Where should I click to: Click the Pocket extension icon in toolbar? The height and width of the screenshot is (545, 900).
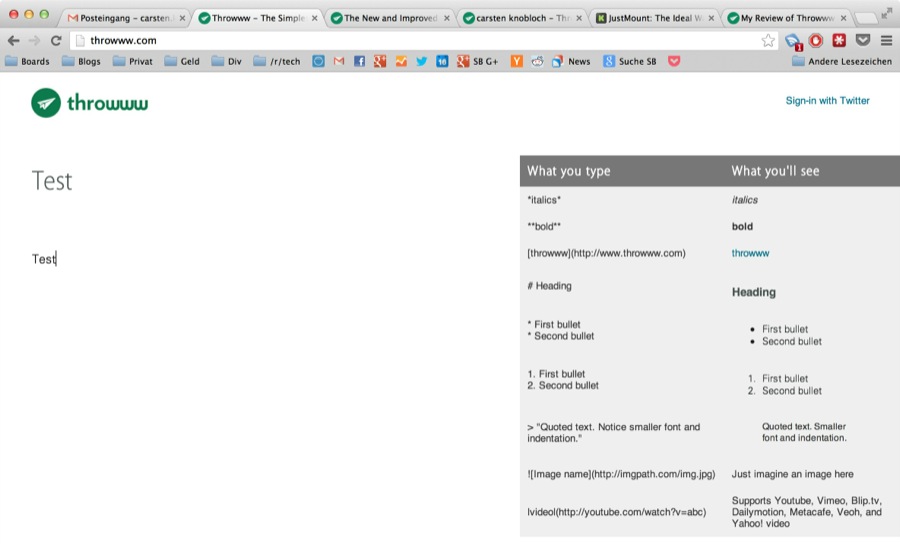(x=863, y=40)
